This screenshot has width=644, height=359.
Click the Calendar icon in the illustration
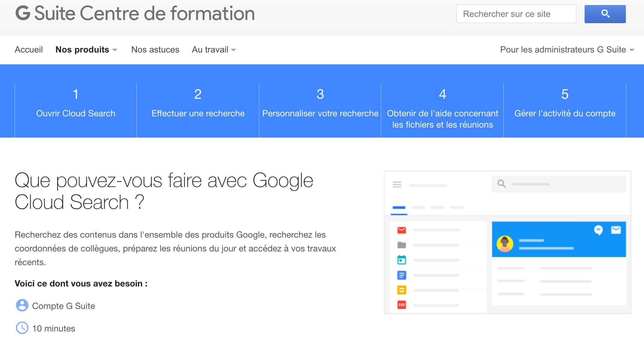coord(402,260)
